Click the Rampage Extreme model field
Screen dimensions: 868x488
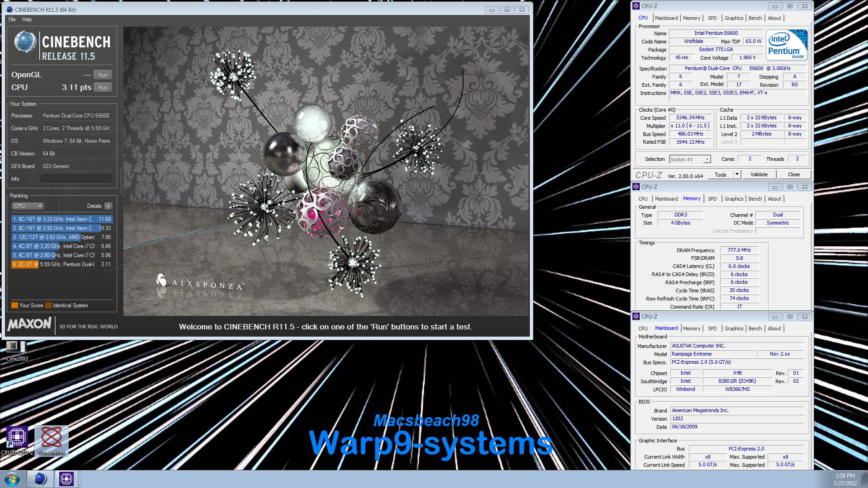coord(712,354)
